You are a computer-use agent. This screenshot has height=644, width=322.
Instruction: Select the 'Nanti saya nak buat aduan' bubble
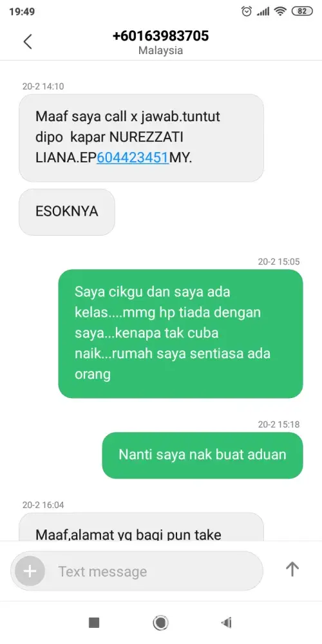coord(202,455)
